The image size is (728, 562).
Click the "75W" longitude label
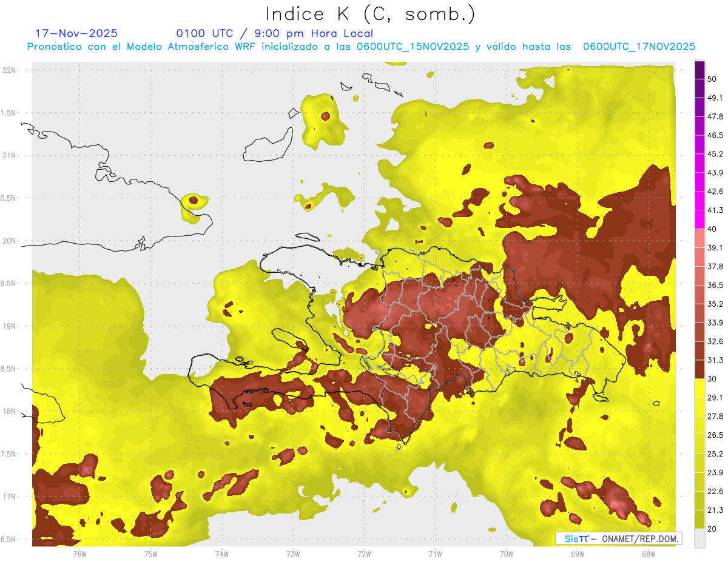click(151, 554)
